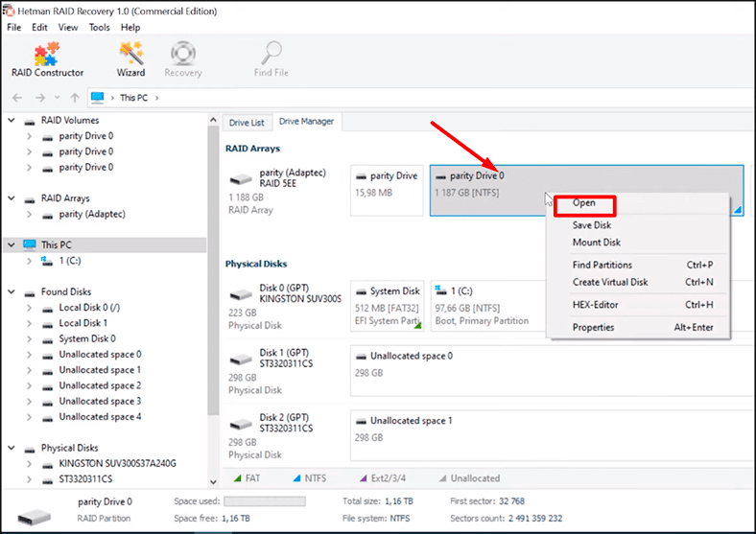The image size is (756, 534).
Task: Select Find Partitions in context menu
Action: coord(602,265)
